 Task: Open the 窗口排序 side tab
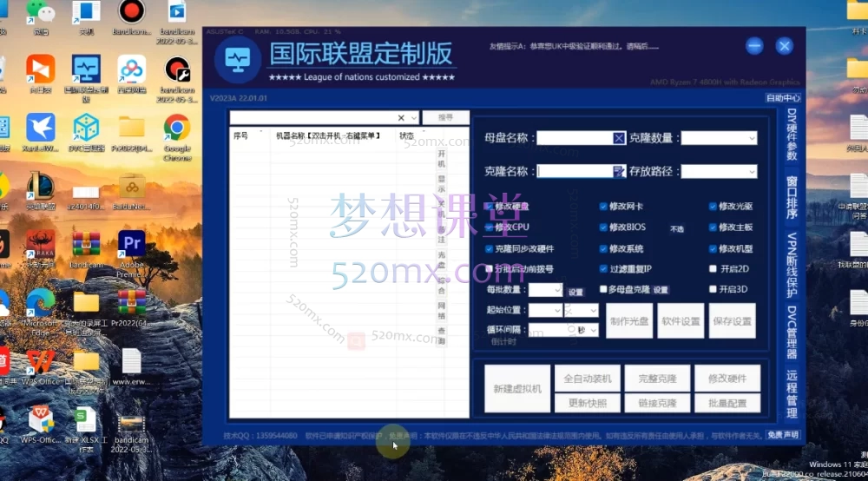[x=791, y=197]
